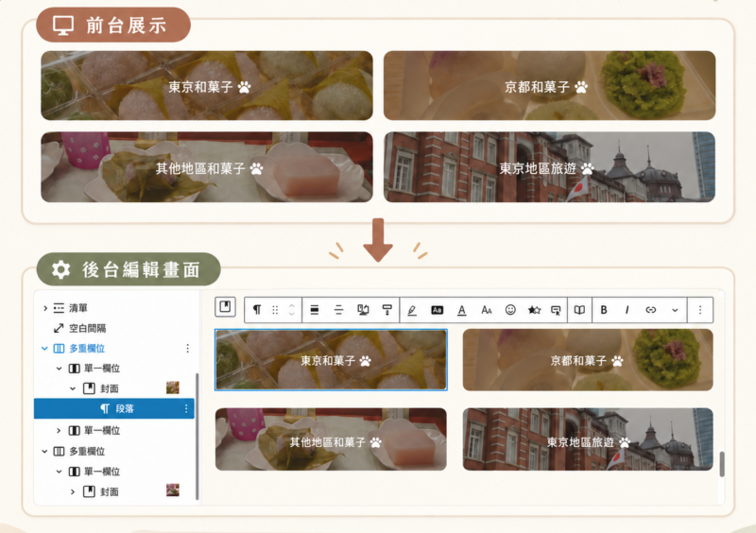
Task: Open the underlined A text color tool
Action: [461, 310]
